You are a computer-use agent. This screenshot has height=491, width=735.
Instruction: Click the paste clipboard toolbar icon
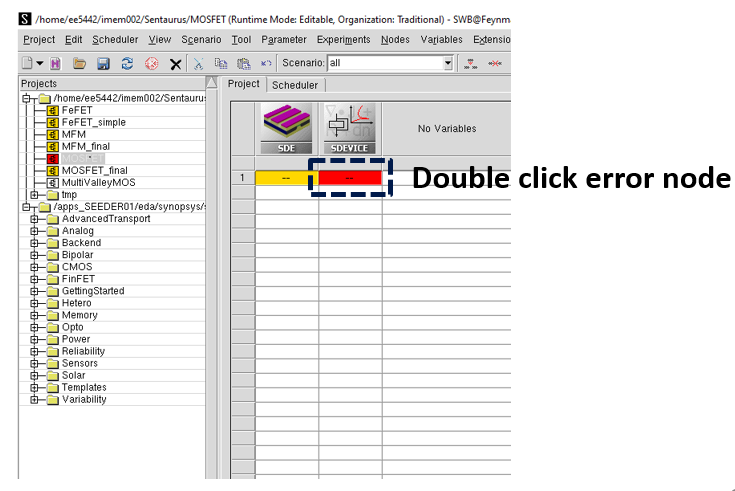coord(243,63)
